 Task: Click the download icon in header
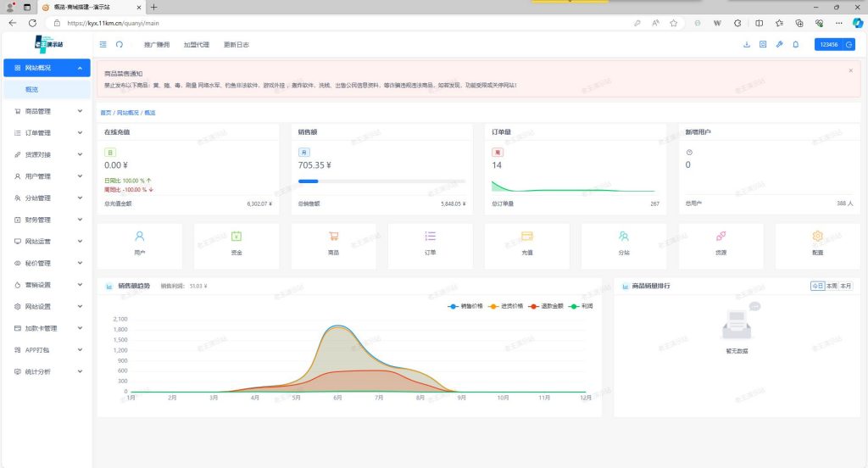click(x=747, y=44)
